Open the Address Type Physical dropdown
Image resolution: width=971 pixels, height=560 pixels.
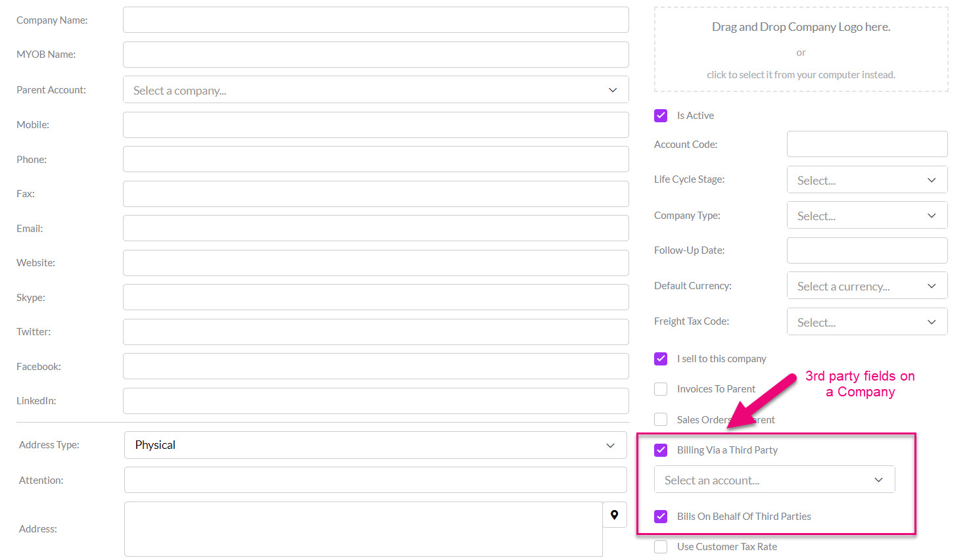click(x=375, y=445)
